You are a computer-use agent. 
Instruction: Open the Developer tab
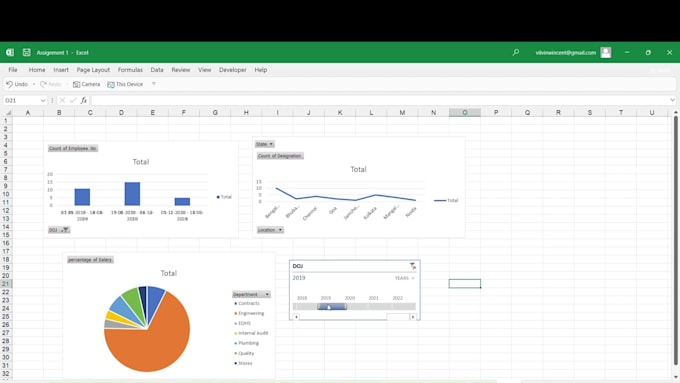tap(232, 70)
